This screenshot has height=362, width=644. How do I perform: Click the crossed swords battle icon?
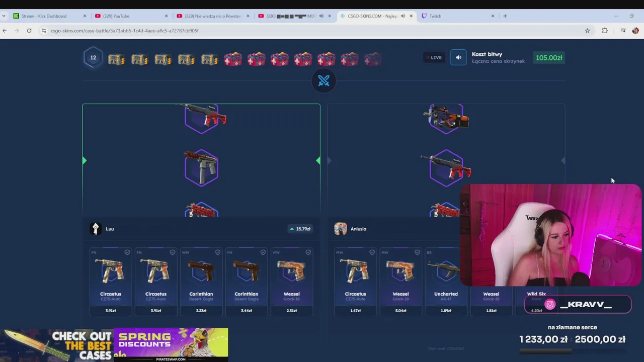click(x=324, y=81)
